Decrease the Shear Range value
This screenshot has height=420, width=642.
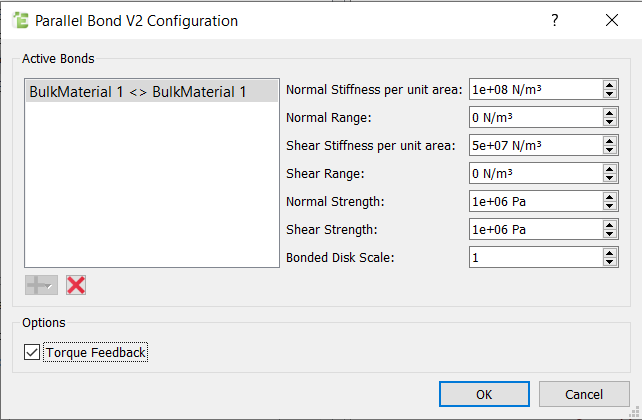(609, 178)
